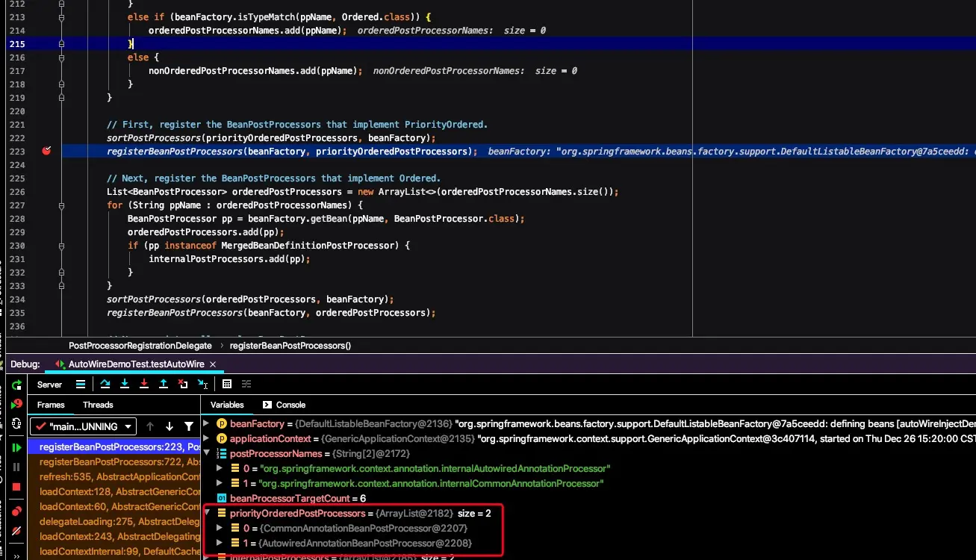This screenshot has width=976, height=560.
Task: Expand postProcessorNames element 0
Action: point(219,469)
